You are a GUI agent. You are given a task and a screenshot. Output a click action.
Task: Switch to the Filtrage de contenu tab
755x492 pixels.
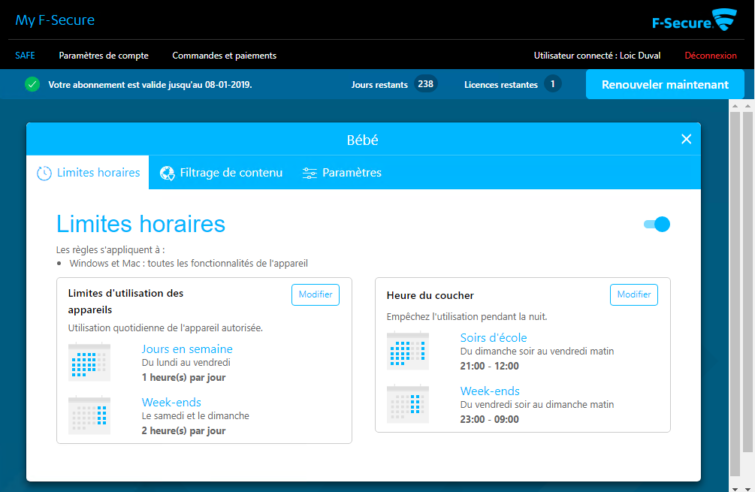coord(221,172)
